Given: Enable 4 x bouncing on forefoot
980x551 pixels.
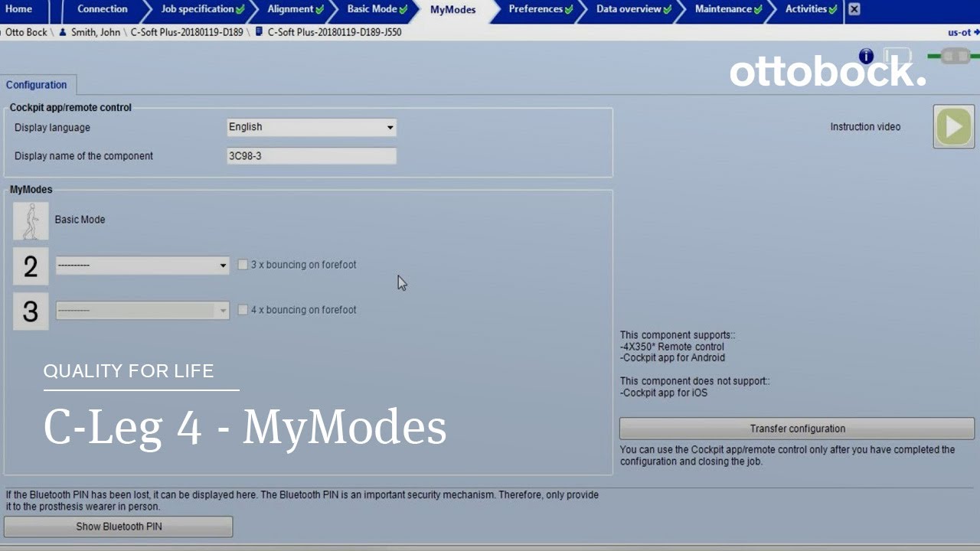Looking at the screenshot, I should click(x=243, y=310).
